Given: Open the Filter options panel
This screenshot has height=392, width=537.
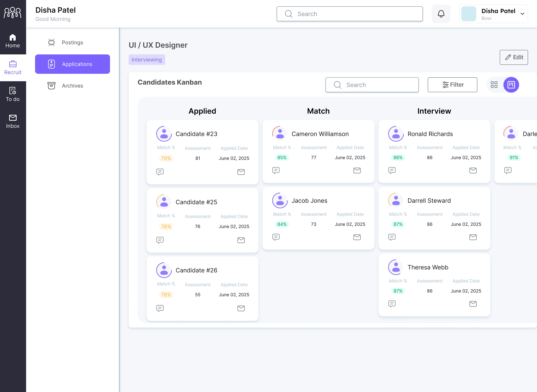Looking at the screenshot, I should tap(452, 85).
